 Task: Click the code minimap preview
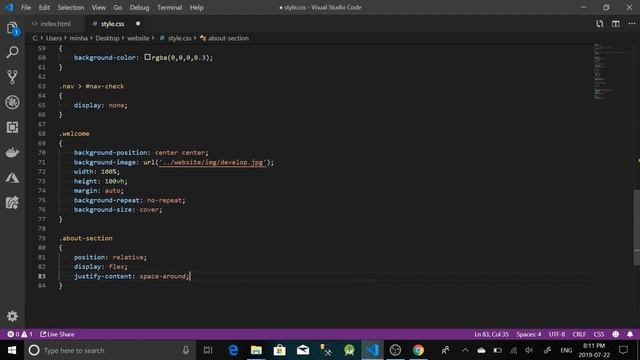point(611,71)
